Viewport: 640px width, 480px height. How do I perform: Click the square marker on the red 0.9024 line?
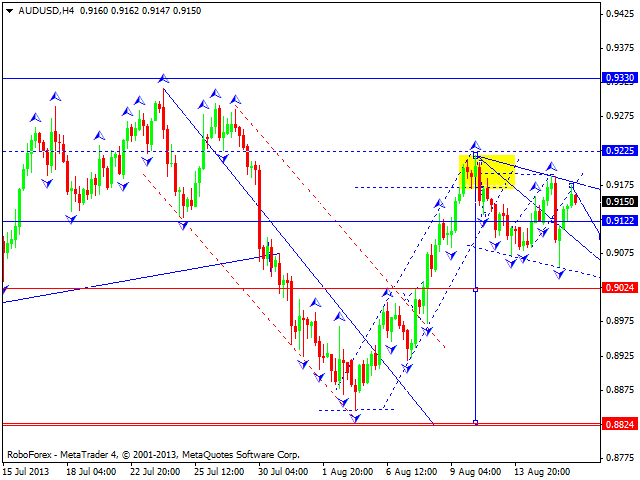pos(475,289)
